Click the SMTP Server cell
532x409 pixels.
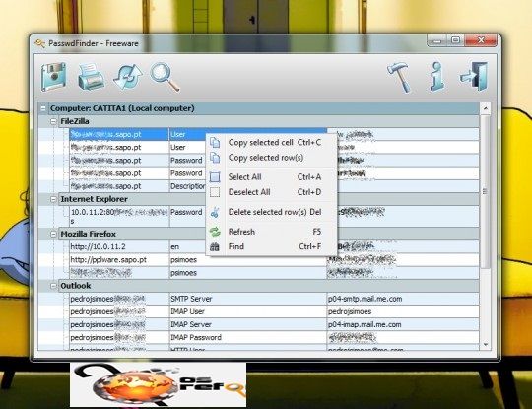pos(247,299)
